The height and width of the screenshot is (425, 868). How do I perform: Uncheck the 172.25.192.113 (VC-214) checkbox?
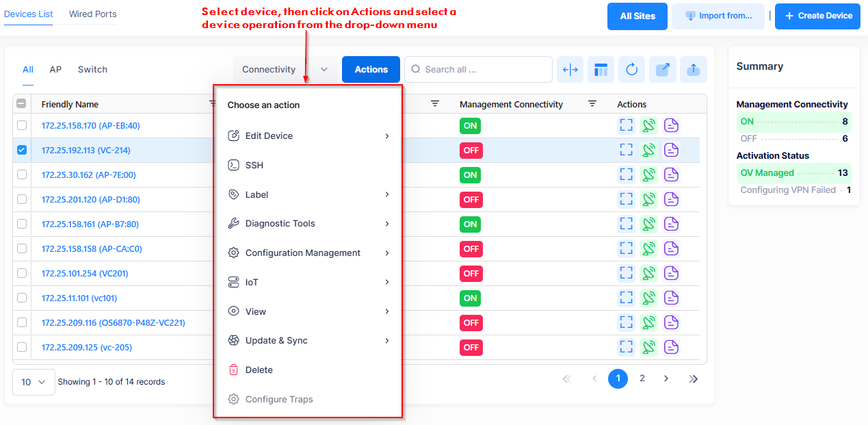pos(22,151)
